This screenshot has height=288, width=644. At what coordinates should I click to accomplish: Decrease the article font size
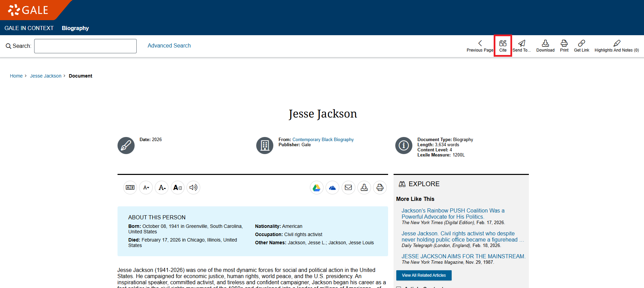146,188
